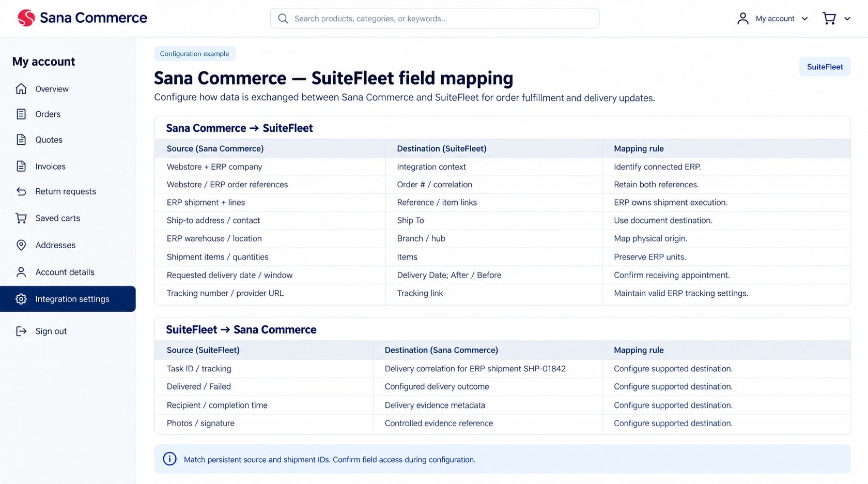The width and height of the screenshot is (868, 484).
Task: Open Saved carts page
Action: tap(68, 218)
